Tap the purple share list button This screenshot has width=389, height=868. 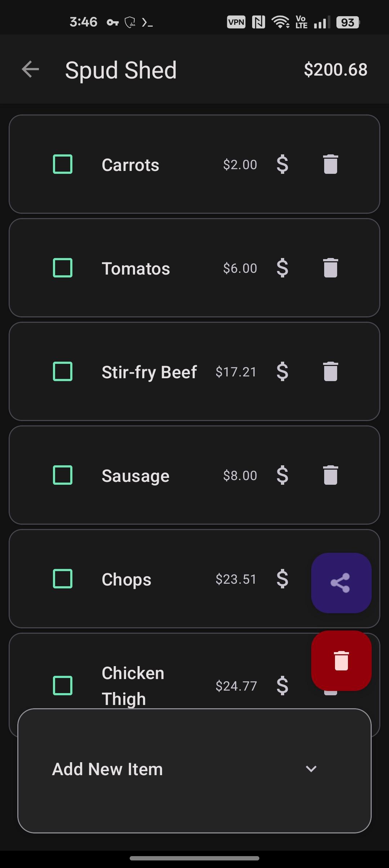coord(341,583)
